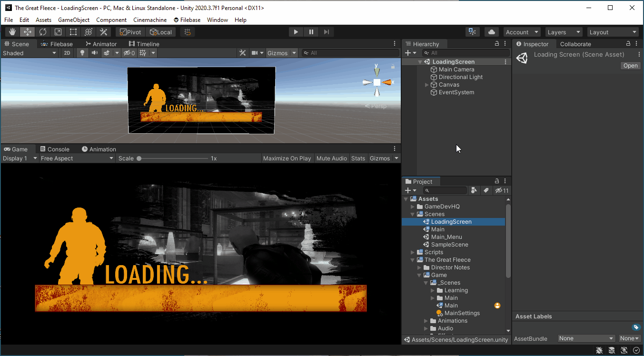644x356 pixels.
Task: Open the Project panel plus create menu
Action: point(410,190)
